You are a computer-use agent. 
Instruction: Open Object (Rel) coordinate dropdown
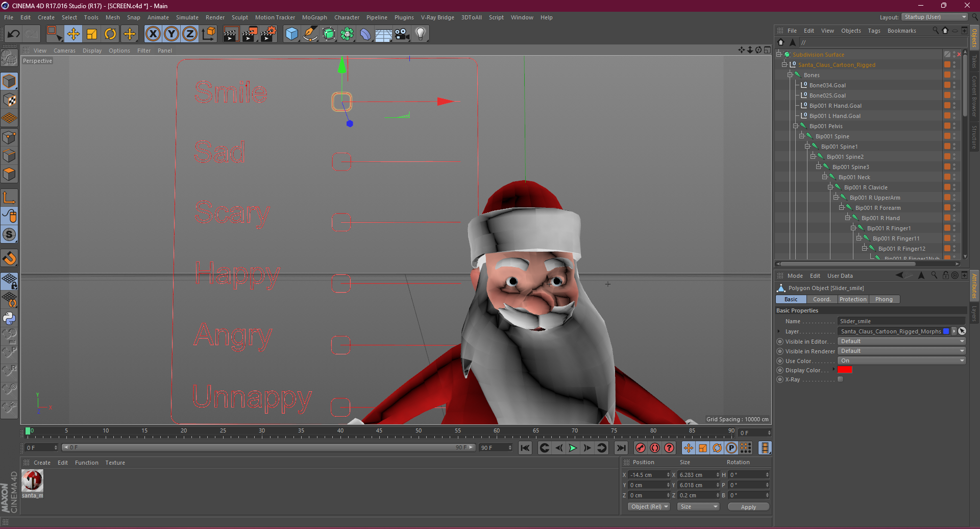[649, 507]
